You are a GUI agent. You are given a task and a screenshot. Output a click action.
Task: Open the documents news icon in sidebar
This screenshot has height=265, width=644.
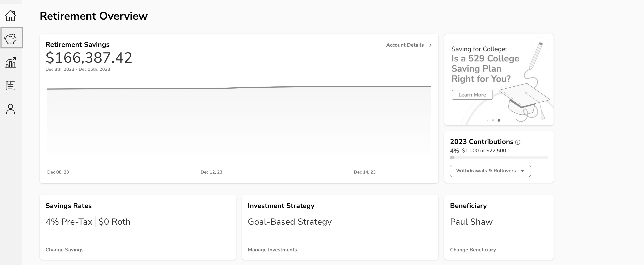point(11,86)
